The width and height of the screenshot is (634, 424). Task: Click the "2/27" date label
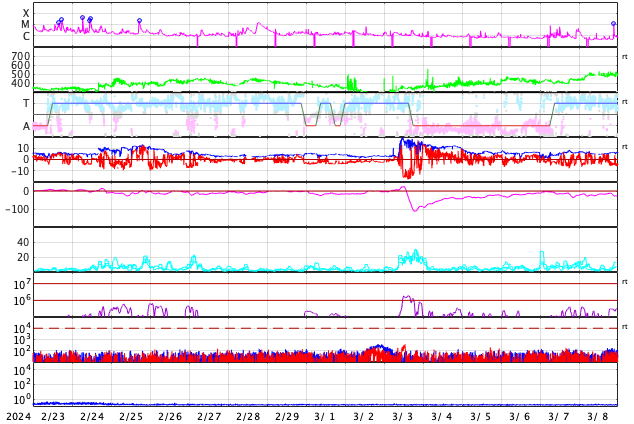209,417
